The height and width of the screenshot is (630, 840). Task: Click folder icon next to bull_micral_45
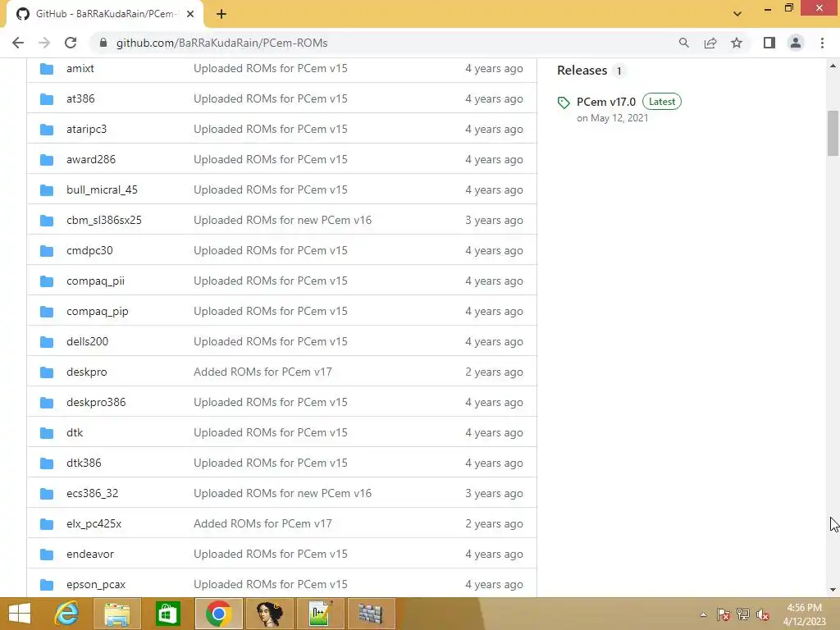coord(47,189)
